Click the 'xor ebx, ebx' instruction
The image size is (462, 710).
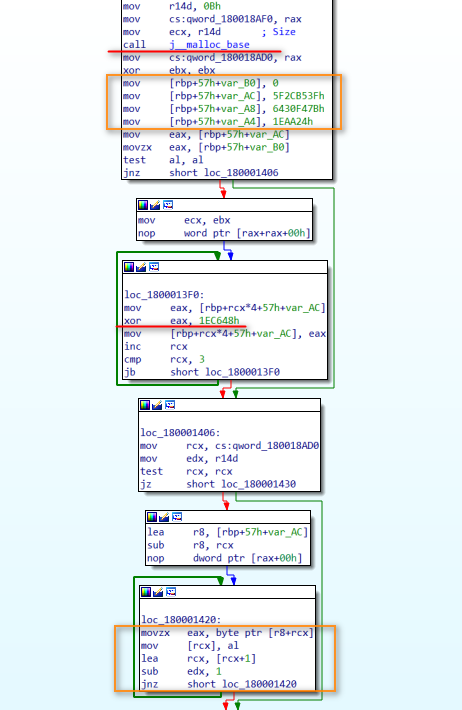[169, 70]
